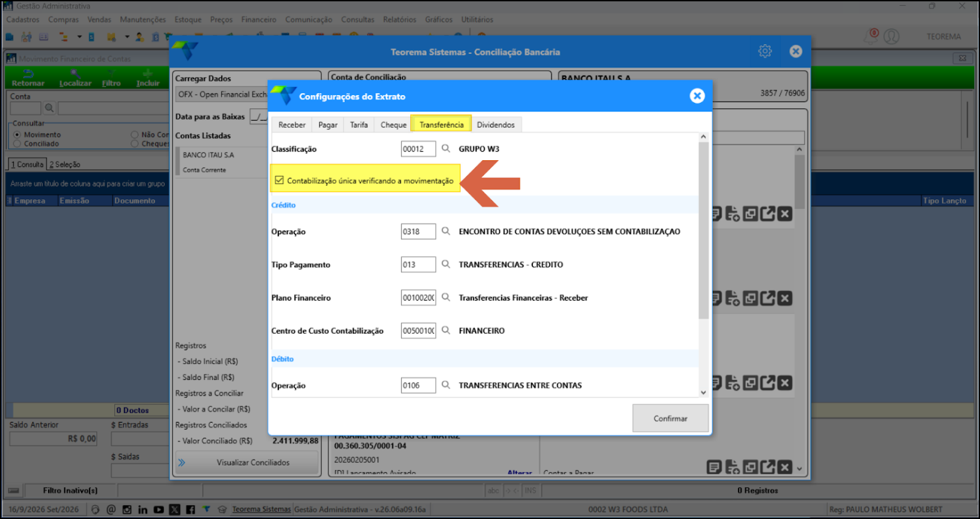The height and width of the screenshot is (519, 980).
Task: Select the 1 Consulta tab in Movimento Financeiro
Action: click(27, 164)
